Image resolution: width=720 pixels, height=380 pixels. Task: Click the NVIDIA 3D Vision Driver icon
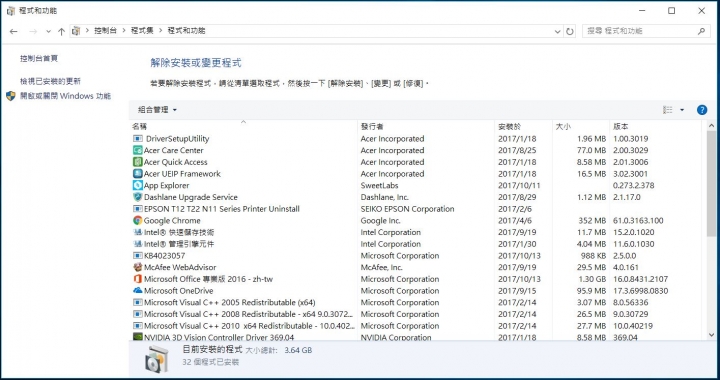coord(138,337)
